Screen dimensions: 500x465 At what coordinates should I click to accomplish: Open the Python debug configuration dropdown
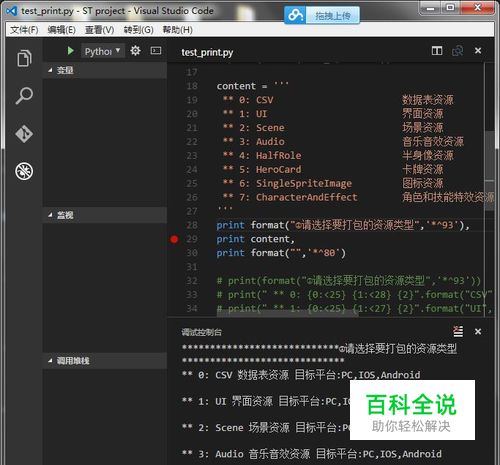[103, 51]
